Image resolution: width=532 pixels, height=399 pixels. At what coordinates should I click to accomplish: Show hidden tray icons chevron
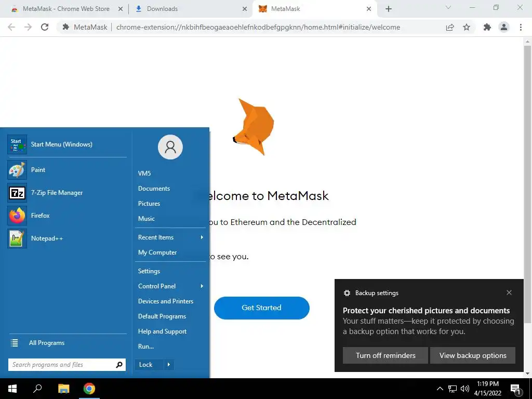pyautogui.click(x=440, y=389)
